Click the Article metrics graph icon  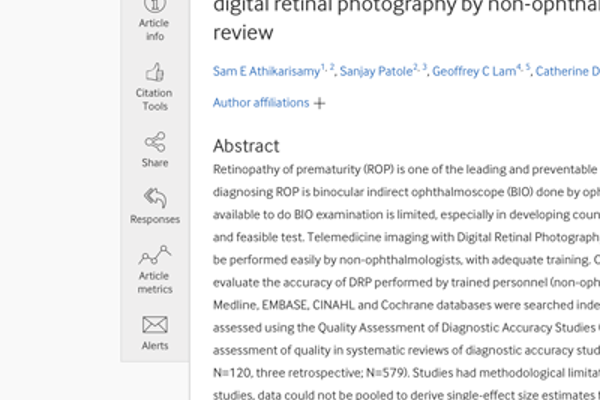coord(154,255)
